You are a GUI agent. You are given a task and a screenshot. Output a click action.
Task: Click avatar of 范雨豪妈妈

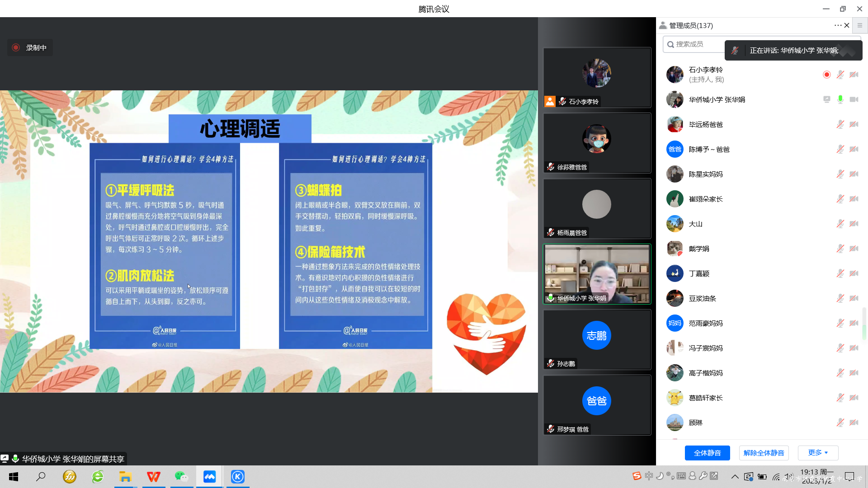click(675, 323)
